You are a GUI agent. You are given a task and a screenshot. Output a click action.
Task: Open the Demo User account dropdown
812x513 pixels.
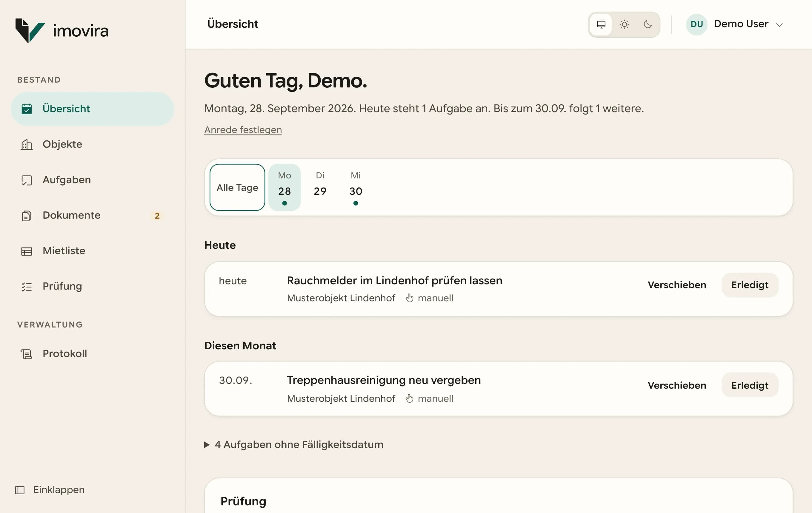735,24
